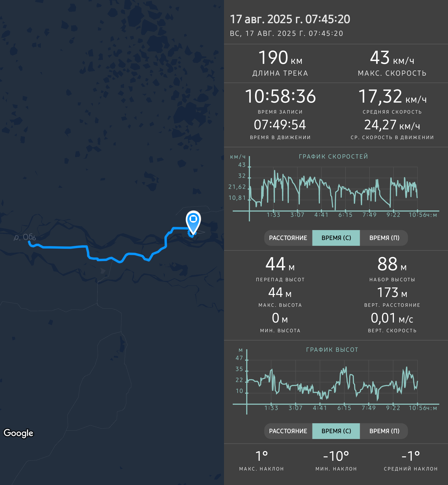Select ВРЕМЯ (П) in the speed graph selector
This screenshot has width=448, height=485.
click(x=384, y=238)
